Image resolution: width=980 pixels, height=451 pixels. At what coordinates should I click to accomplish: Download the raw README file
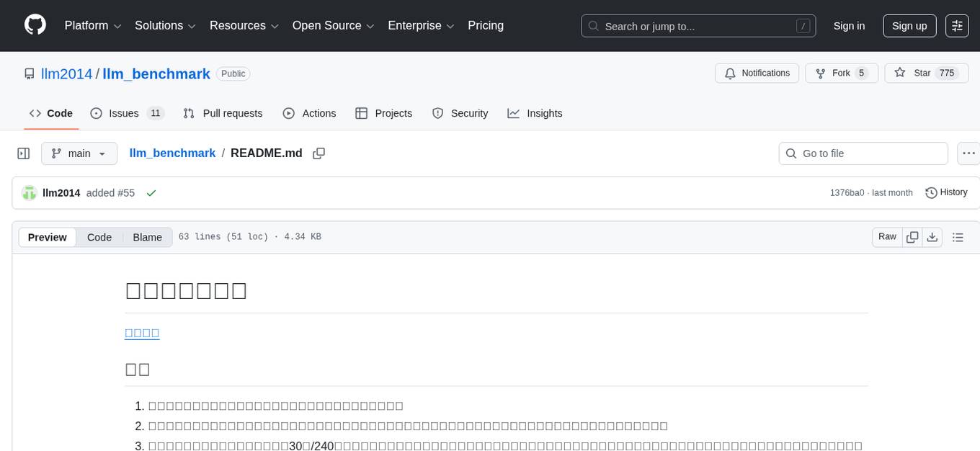click(932, 236)
